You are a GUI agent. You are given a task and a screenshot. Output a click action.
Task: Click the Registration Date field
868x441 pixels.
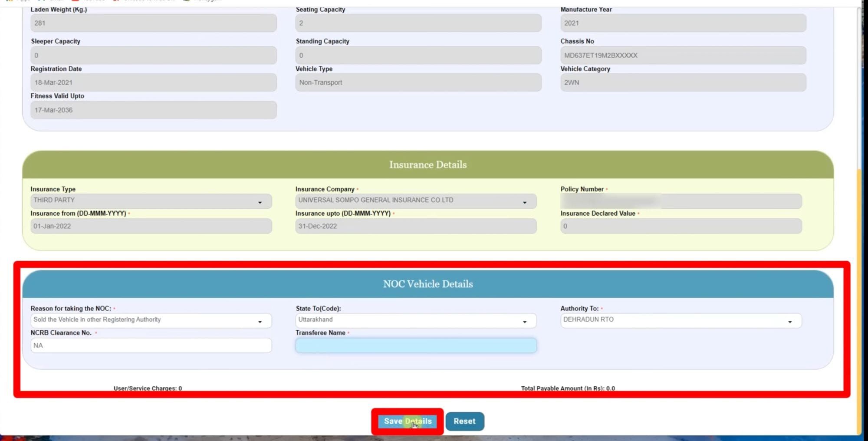(153, 82)
